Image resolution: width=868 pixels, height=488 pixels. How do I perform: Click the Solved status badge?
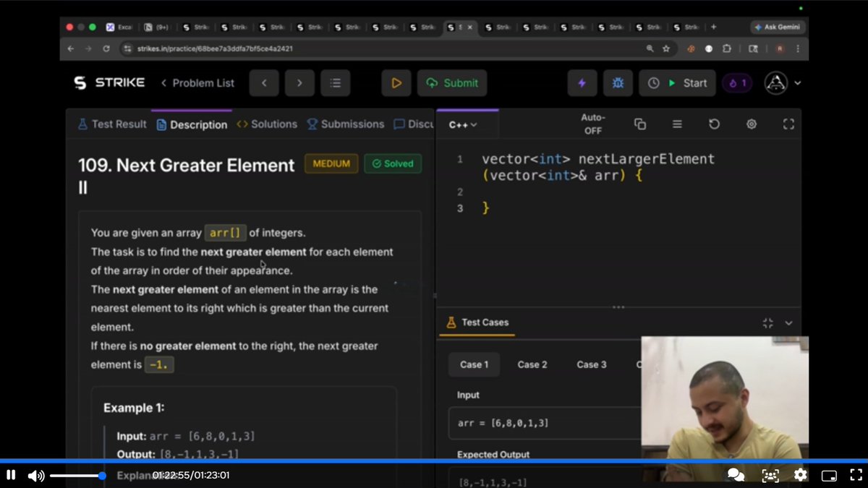pyautogui.click(x=393, y=163)
